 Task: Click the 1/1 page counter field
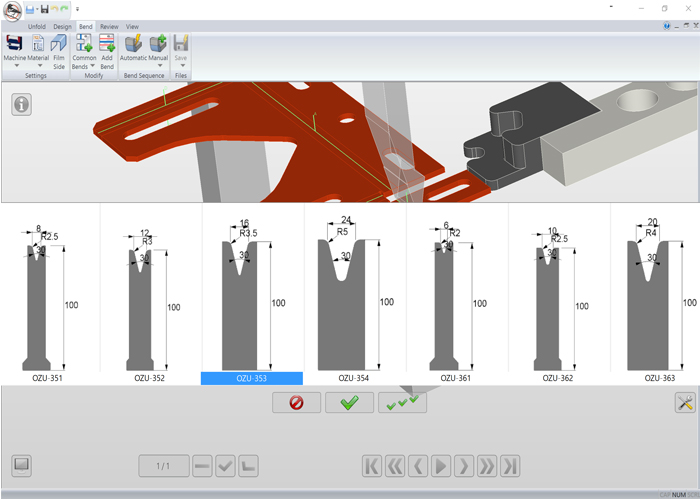pyautogui.click(x=162, y=465)
